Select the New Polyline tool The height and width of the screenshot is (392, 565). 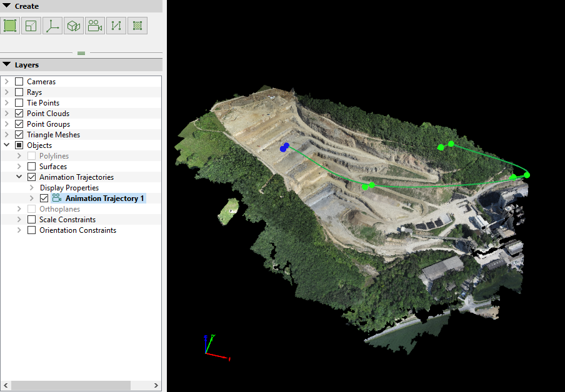pyautogui.click(x=116, y=26)
